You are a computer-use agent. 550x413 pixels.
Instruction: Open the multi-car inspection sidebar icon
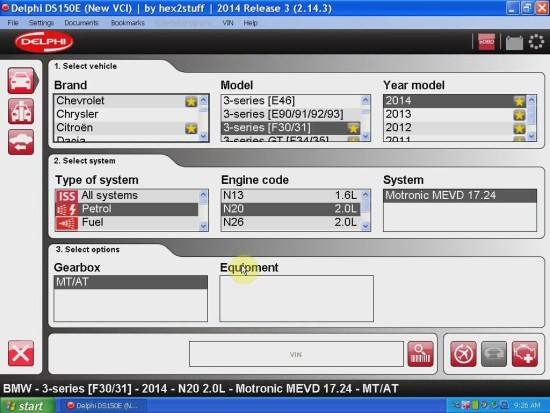[x=21, y=111]
